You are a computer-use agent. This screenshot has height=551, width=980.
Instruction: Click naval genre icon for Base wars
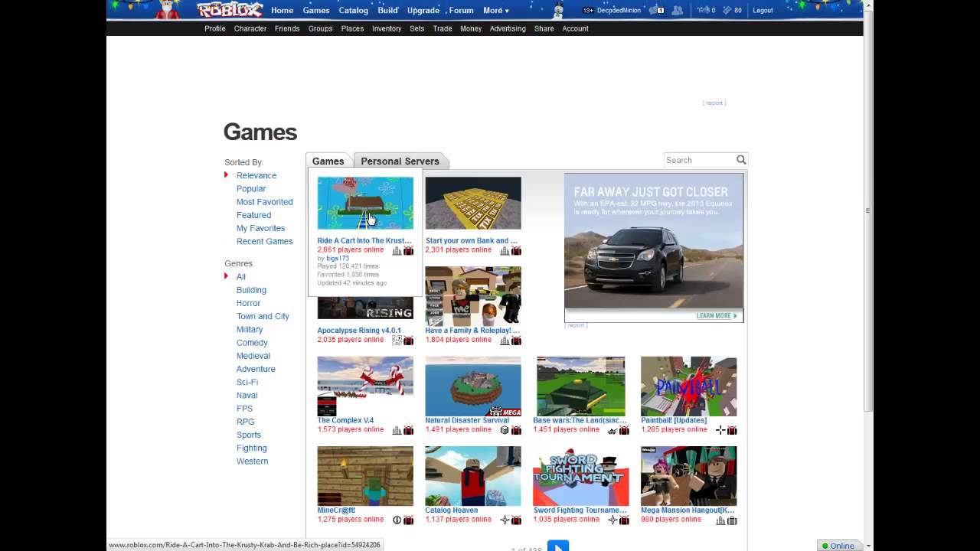[x=612, y=430]
